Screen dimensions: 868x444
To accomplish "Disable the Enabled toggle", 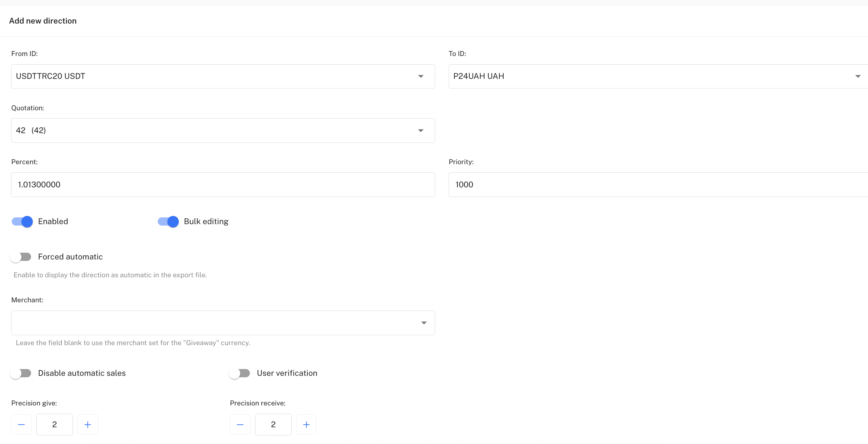I will pos(22,222).
